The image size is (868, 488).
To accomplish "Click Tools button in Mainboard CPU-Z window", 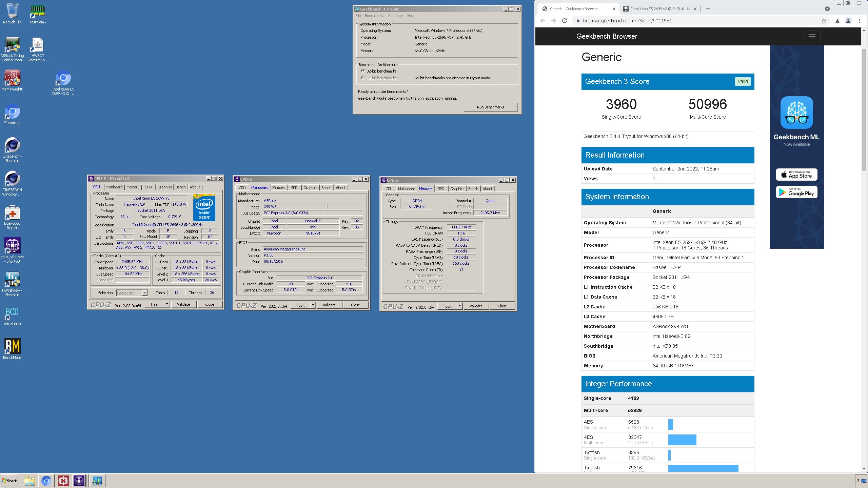I will [x=300, y=305].
